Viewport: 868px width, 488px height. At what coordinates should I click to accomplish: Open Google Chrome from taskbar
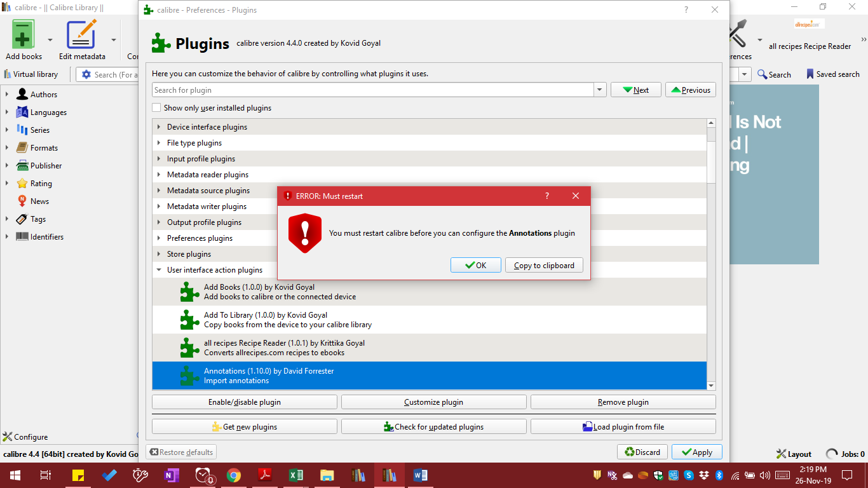coord(234,475)
